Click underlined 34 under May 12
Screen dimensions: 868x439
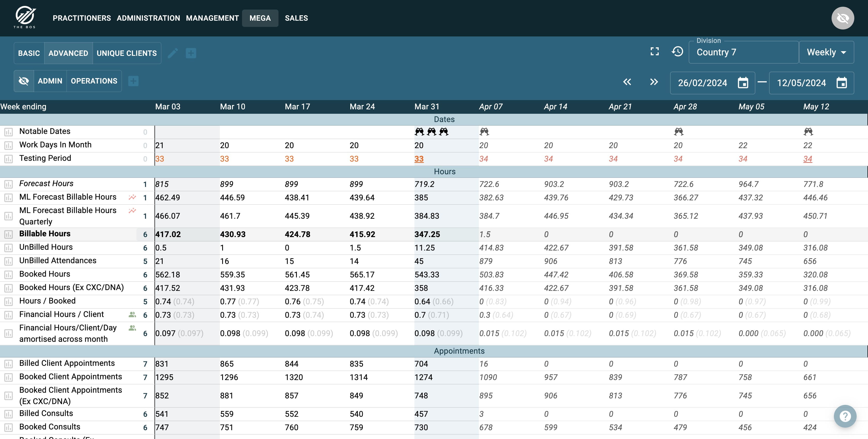tap(808, 159)
